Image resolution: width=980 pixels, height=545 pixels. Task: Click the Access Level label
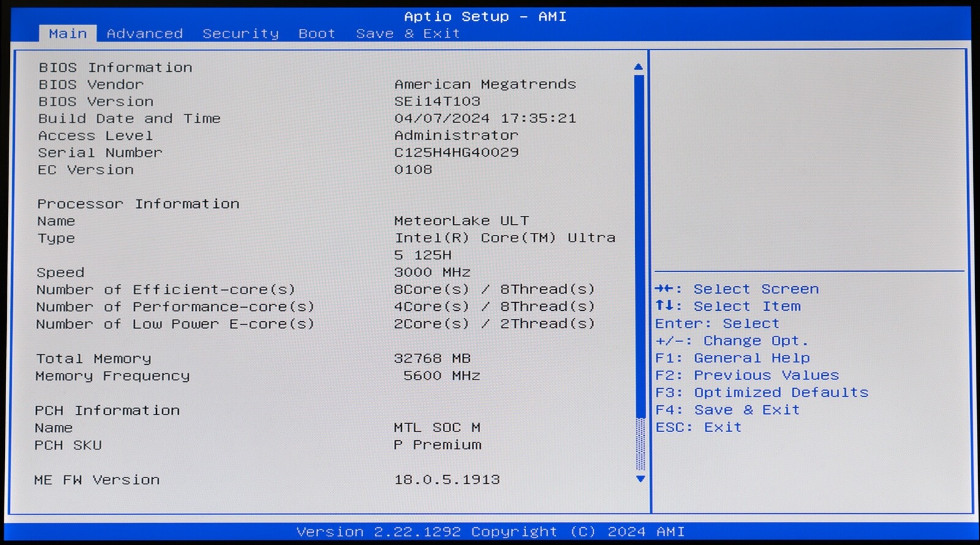(96, 135)
